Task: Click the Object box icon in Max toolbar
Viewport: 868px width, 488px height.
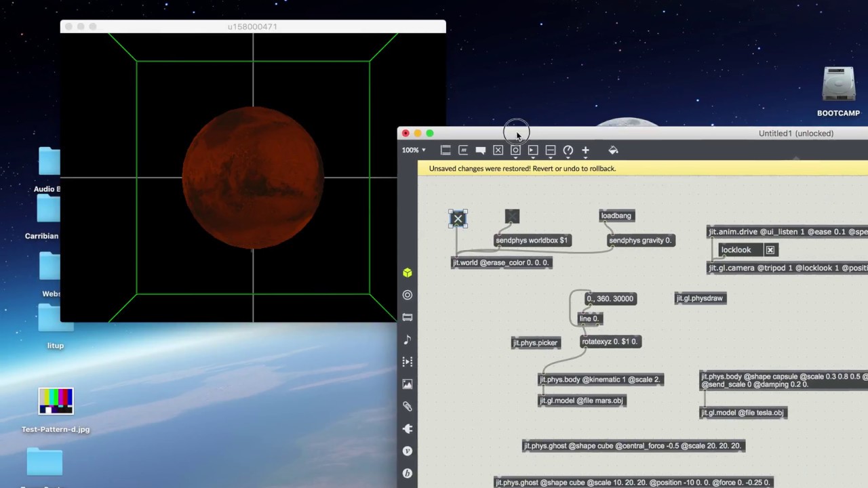Action: coord(446,150)
